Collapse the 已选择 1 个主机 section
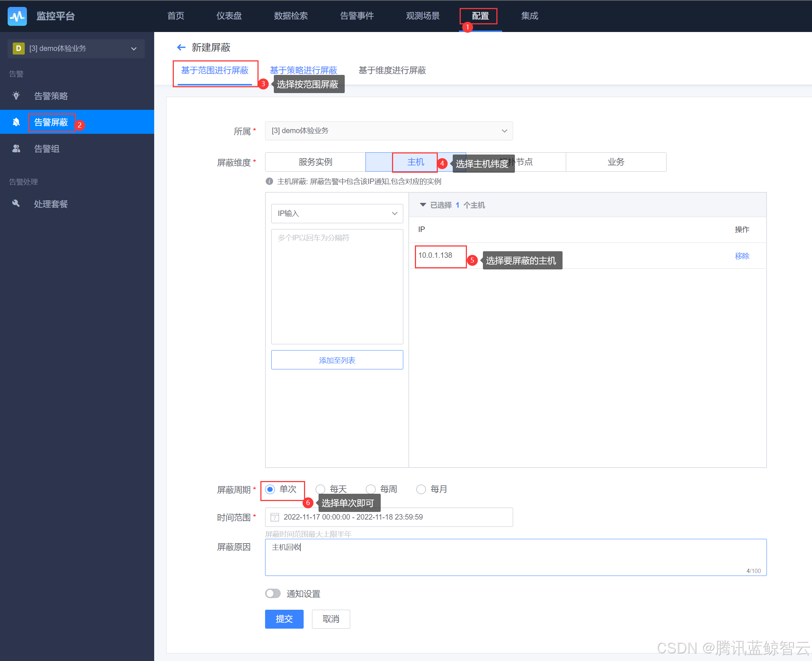Screen dimensions: 812x661 click(423, 205)
